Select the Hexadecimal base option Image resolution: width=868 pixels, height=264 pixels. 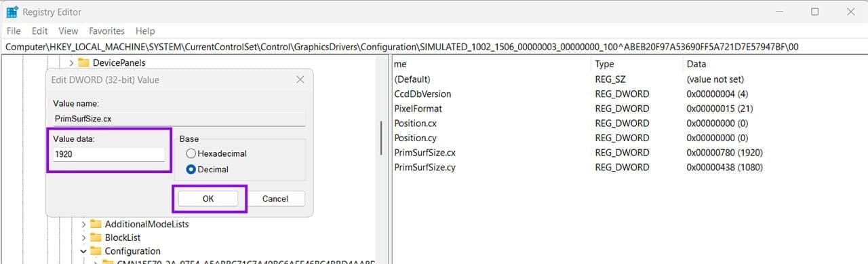pos(191,153)
